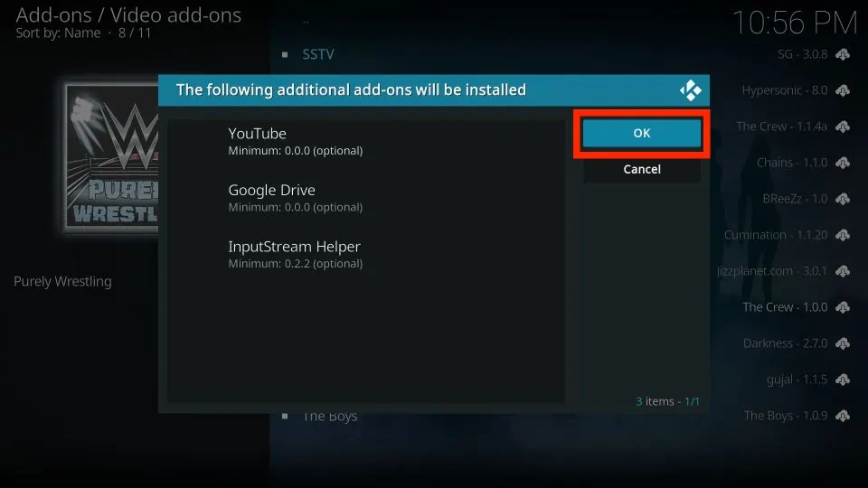Click the cloud icon next to Cumination - 1.1.20
The height and width of the screenshot is (488, 868).
[843, 235]
